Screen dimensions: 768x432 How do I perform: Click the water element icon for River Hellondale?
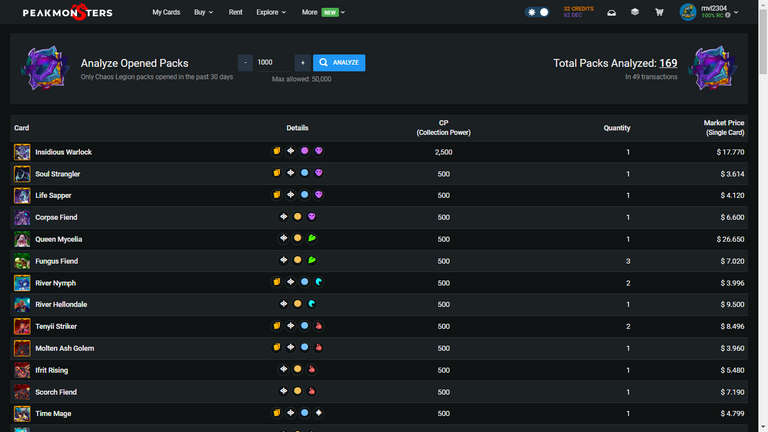pos(312,304)
